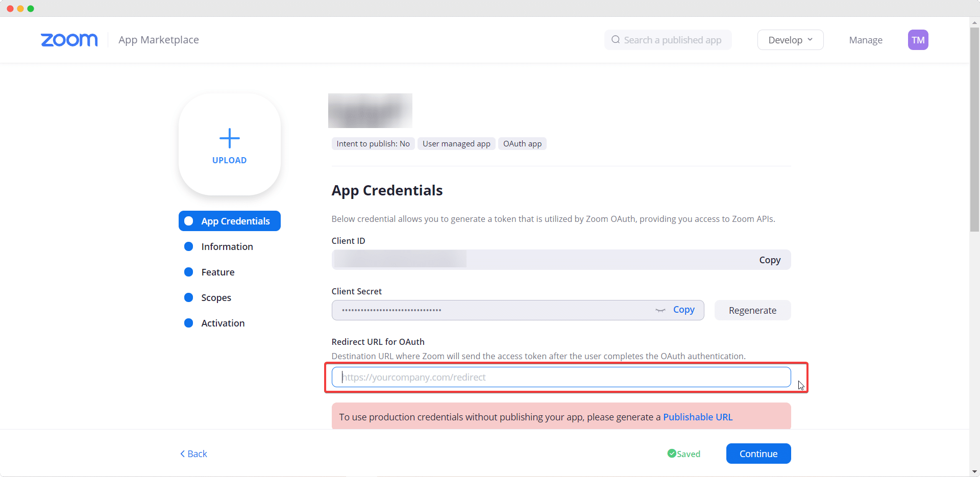This screenshot has height=477, width=980.
Task: Click the Redirect URL for OAuth field
Action: 561,377
